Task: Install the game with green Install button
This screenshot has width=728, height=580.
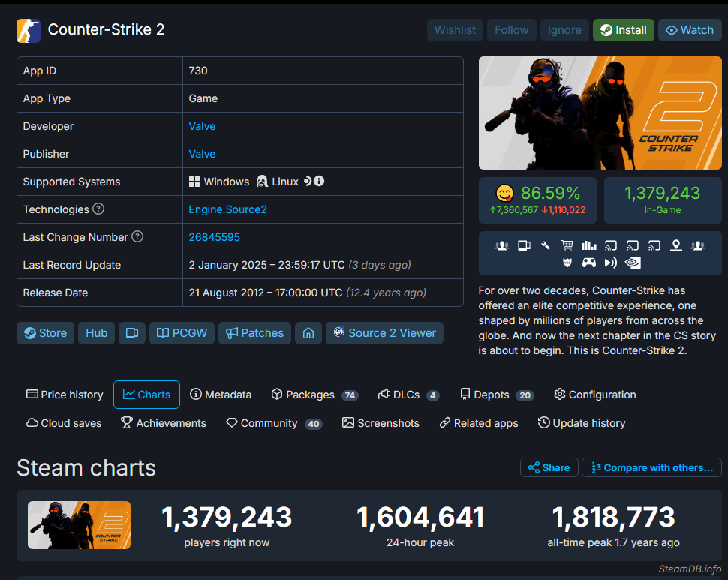Action: [624, 30]
